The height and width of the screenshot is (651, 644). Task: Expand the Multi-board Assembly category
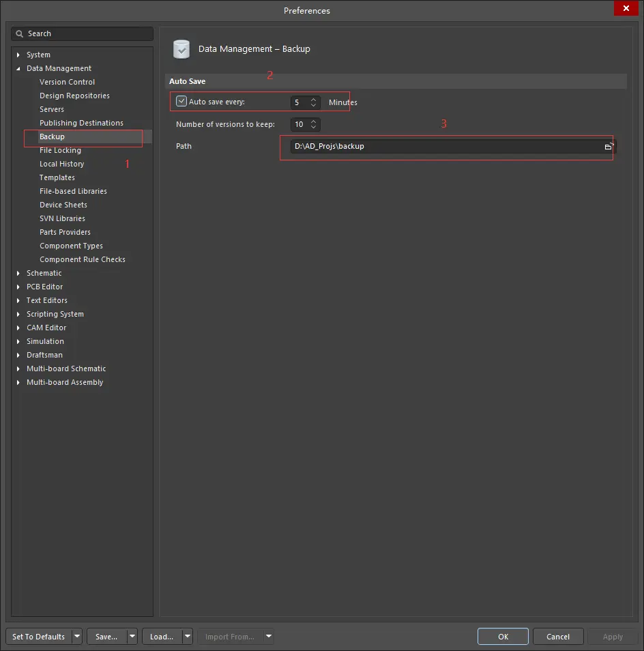pyautogui.click(x=18, y=383)
